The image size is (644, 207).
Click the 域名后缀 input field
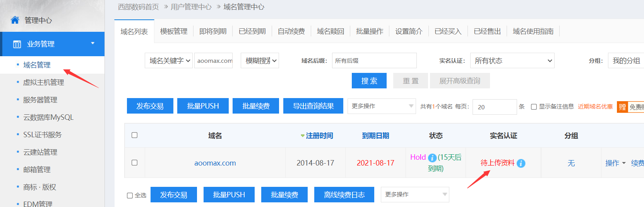374,61
